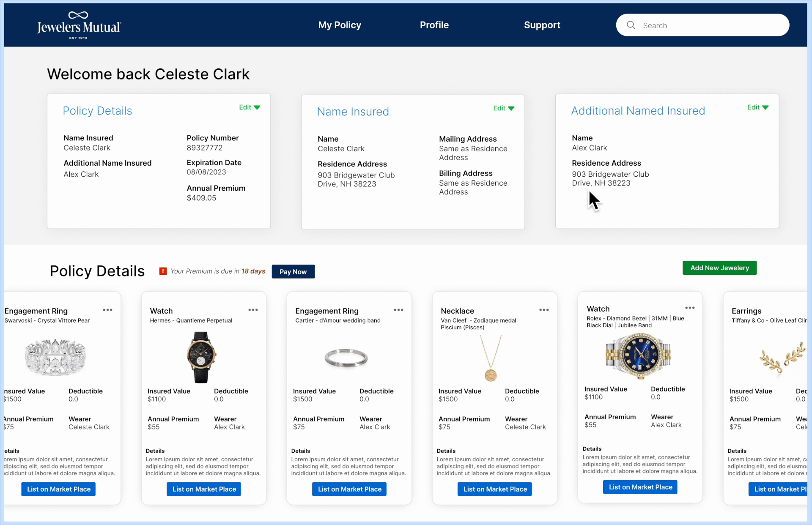812x525 pixels.
Task: Expand Edit dropdown on Name Insured card
Action: click(x=504, y=108)
